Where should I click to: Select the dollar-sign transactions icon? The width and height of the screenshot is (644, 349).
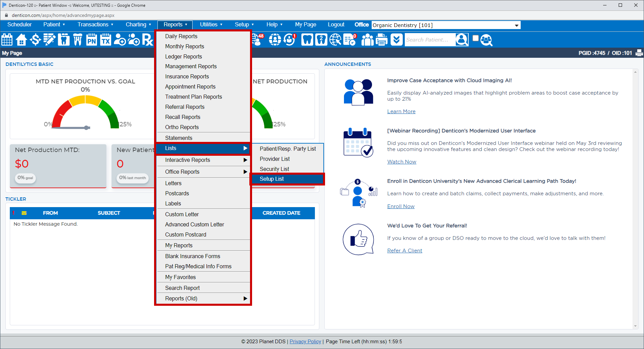click(35, 40)
